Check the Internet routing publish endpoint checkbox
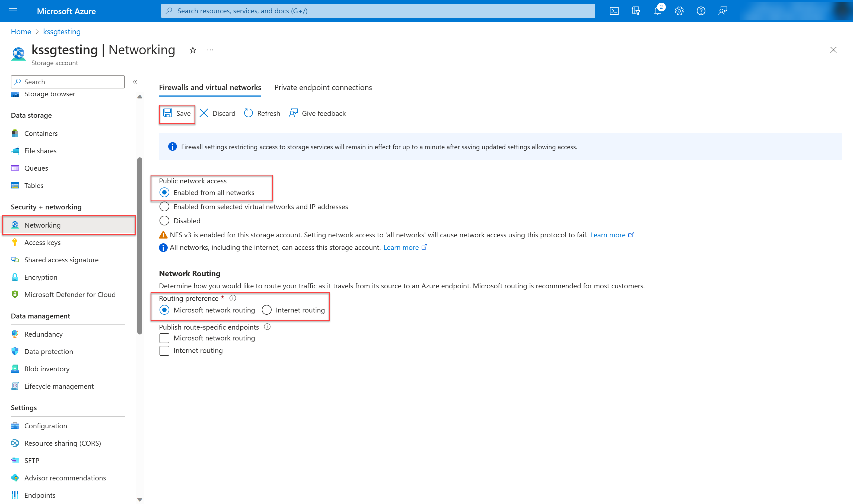The image size is (853, 504). (x=164, y=350)
